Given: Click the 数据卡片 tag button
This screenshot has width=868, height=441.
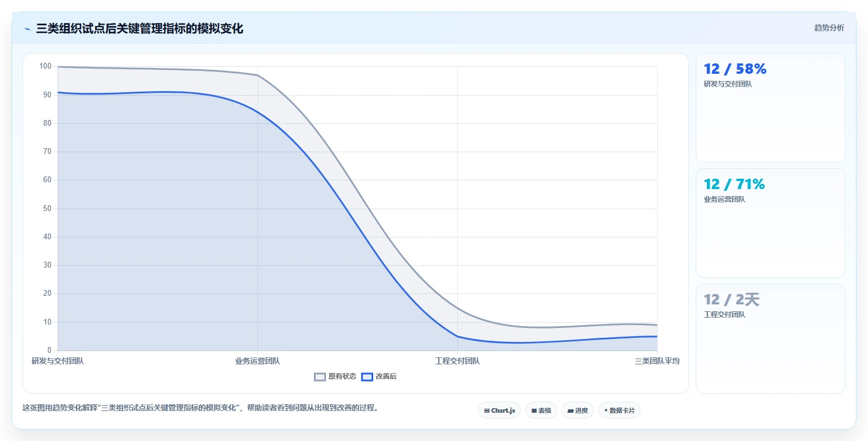Looking at the screenshot, I should coord(619,410).
